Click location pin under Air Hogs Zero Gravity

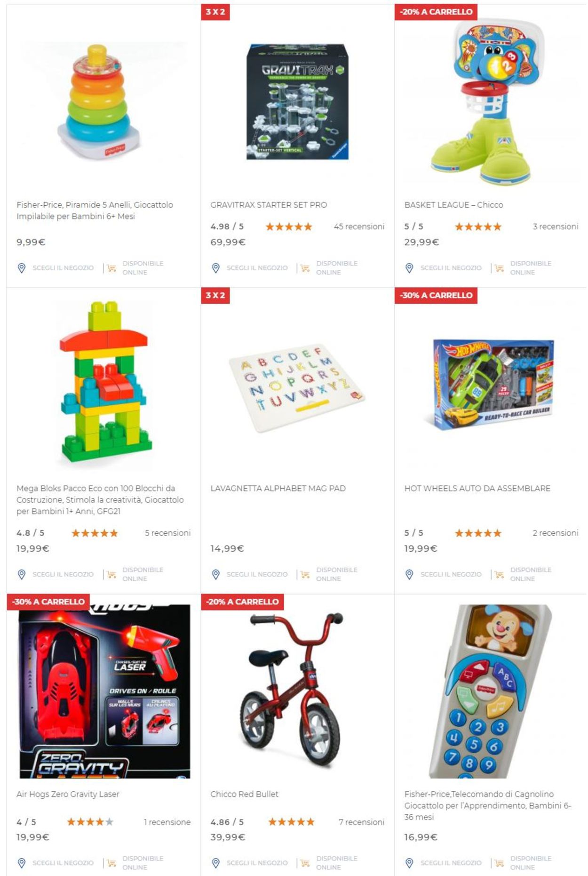point(21,863)
